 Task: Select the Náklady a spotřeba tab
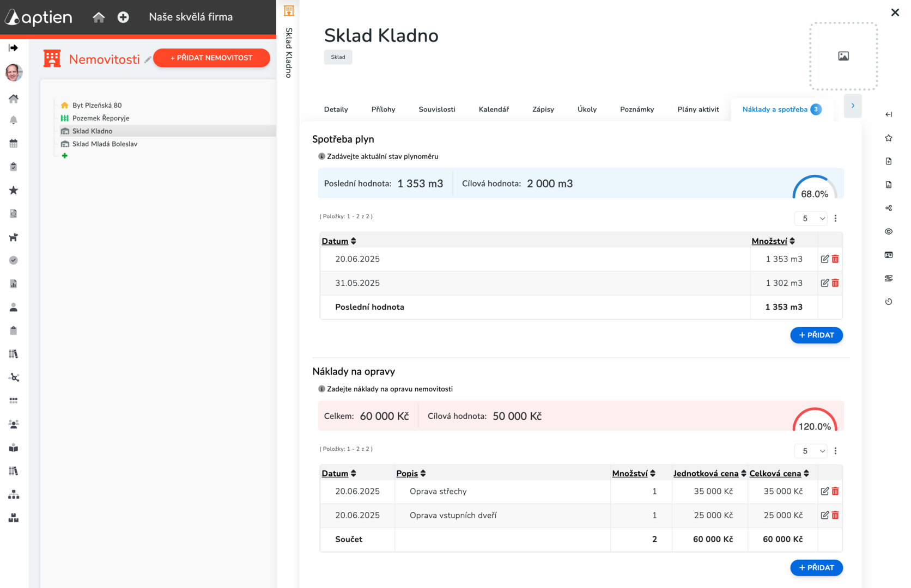click(x=782, y=109)
